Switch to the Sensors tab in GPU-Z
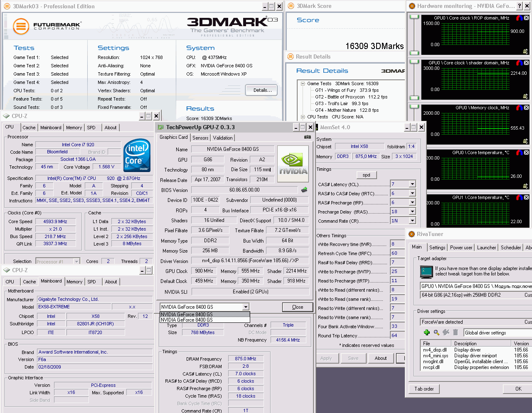Viewport: 532px width, 413px height. (200, 138)
